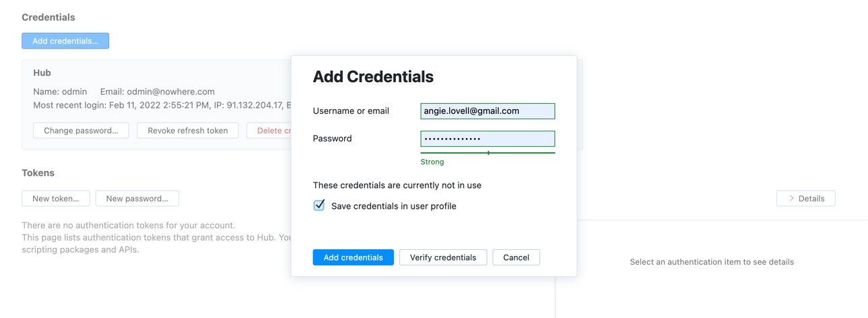This screenshot has height=318, width=868.
Task: Revoke refresh token for Hub
Action: pyautogui.click(x=187, y=131)
